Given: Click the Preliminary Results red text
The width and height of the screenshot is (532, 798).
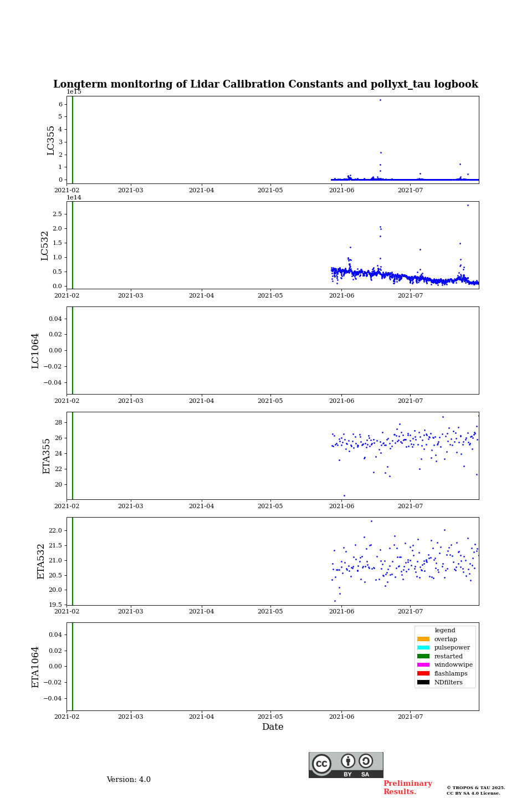Looking at the screenshot, I should coord(407,787).
